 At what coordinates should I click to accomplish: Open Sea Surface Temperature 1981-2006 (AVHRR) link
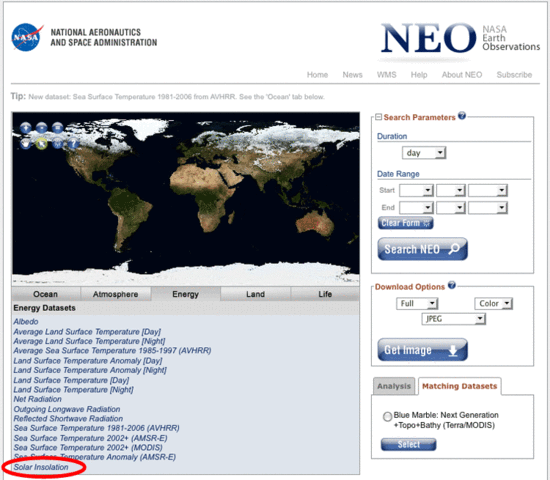point(96,428)
